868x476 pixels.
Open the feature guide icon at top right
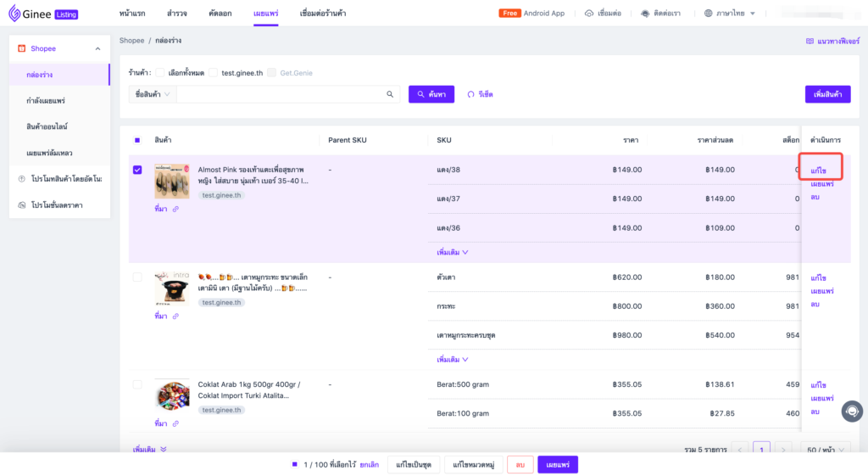tap(810, 41)
